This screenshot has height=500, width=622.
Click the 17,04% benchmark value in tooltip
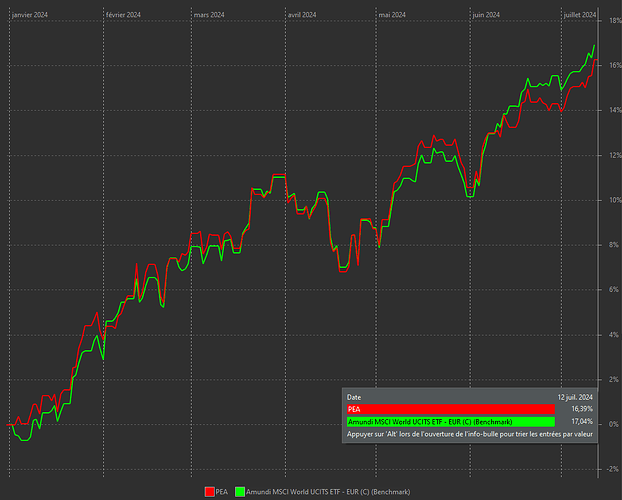pos(582,421)
